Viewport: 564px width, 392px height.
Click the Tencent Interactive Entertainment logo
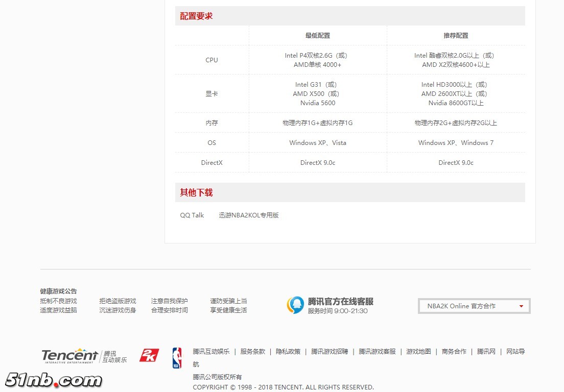84,356
